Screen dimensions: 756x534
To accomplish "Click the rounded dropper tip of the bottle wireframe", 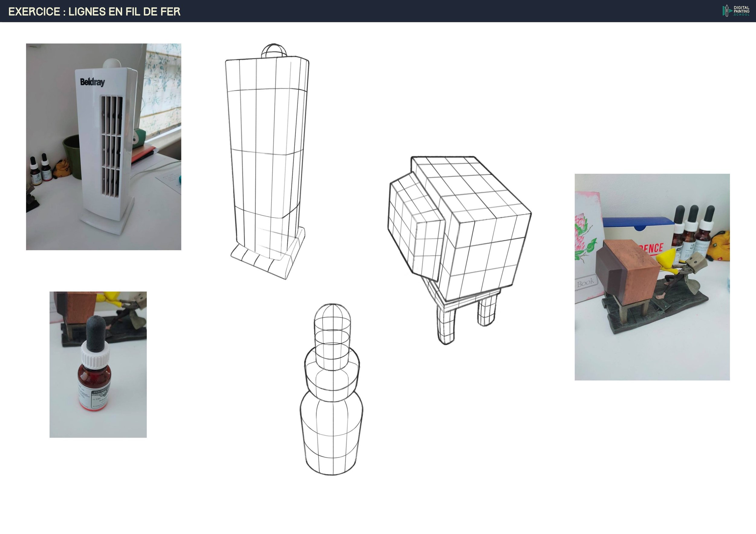I will point(332,312).
